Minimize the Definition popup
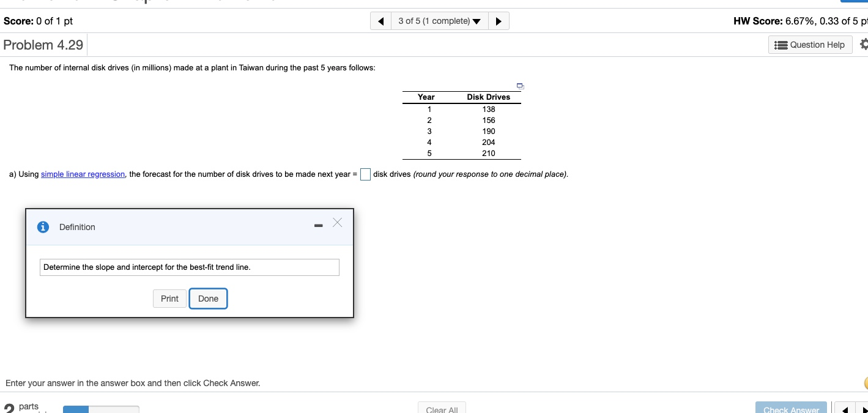868x413 pixels. (317, 226)
